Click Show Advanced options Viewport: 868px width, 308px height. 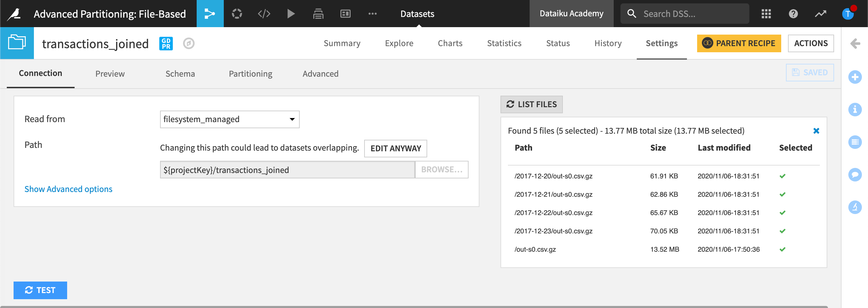click(68, 189)
